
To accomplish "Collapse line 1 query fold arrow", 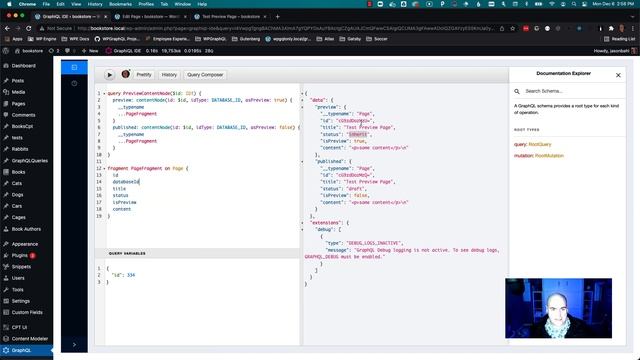I will (104, 94).
